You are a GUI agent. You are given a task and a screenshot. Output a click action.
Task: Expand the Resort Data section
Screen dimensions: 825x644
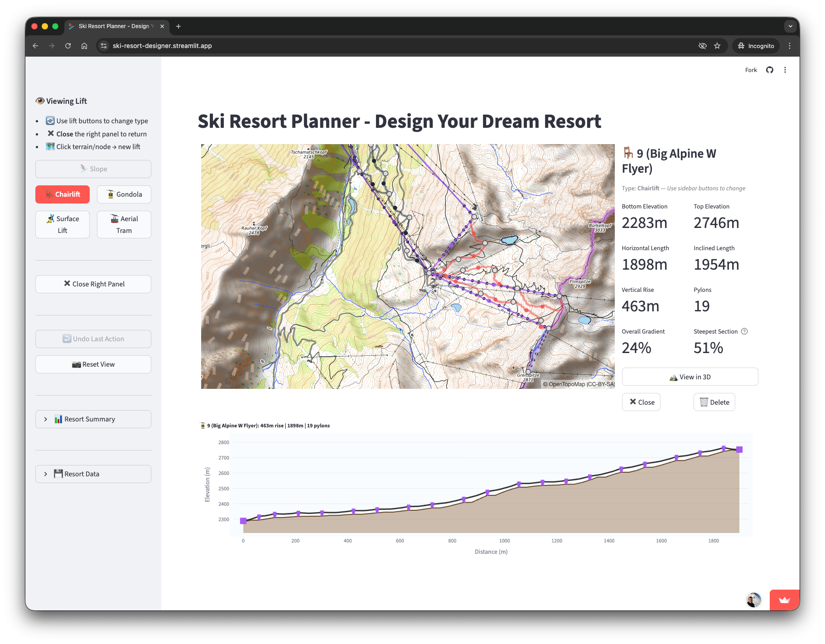[93, 474]
